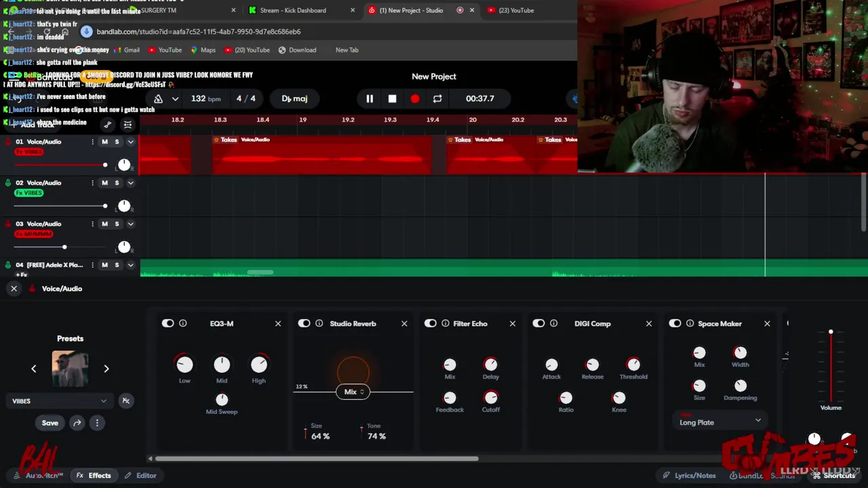Switch to the Editor tab
The height and width of the screenshot is (488, 868).
pos(140,476)
